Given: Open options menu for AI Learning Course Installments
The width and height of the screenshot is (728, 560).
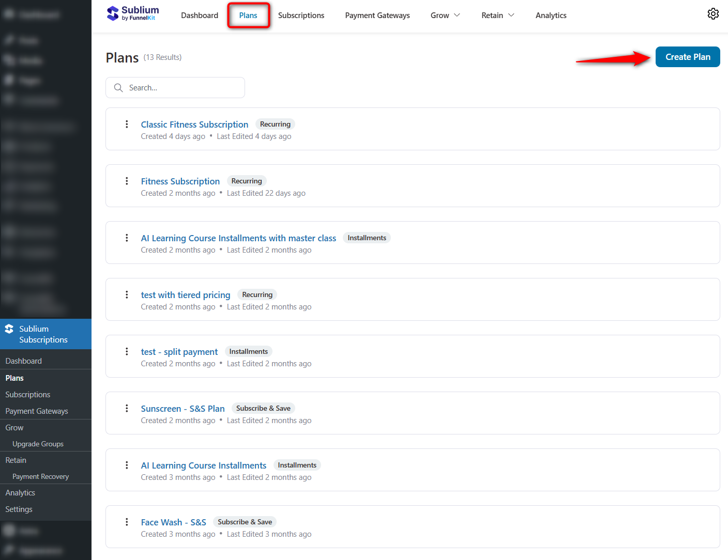Looking at the screenshot, I should pyautogui.click(x=127, y=465).
